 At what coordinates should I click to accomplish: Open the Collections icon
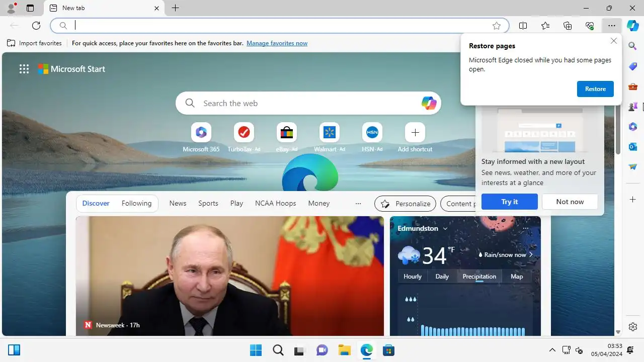click(x=568, y=26)
